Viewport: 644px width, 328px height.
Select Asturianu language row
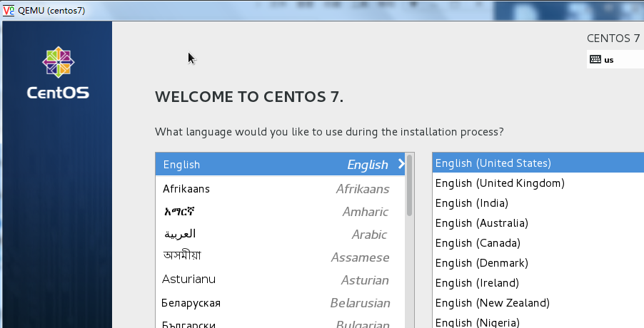(281, 280)
